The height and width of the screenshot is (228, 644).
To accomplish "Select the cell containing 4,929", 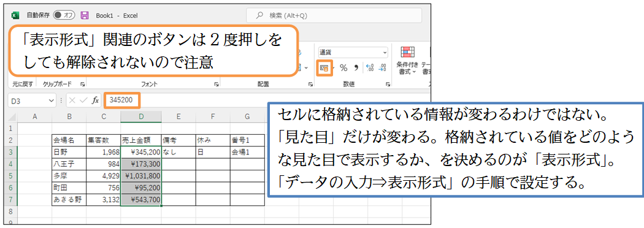I will [x=104, y=175].
